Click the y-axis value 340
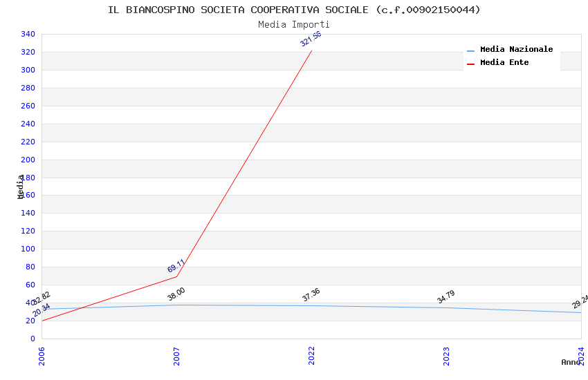The height and width of the screenshot is (380, 588). click(28, 34)
